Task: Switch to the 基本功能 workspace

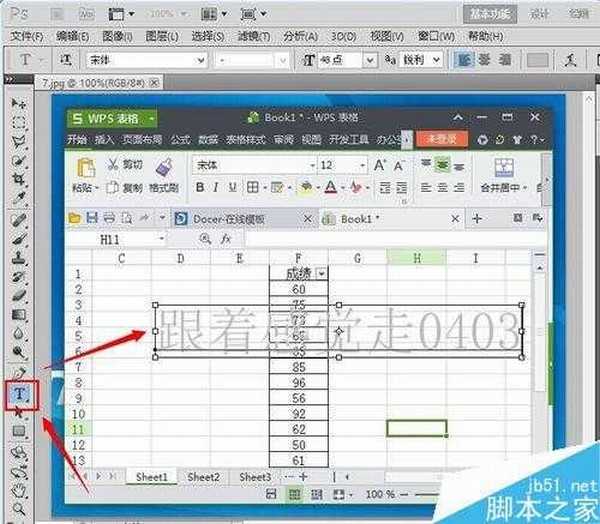Action: tap(490, 14)
